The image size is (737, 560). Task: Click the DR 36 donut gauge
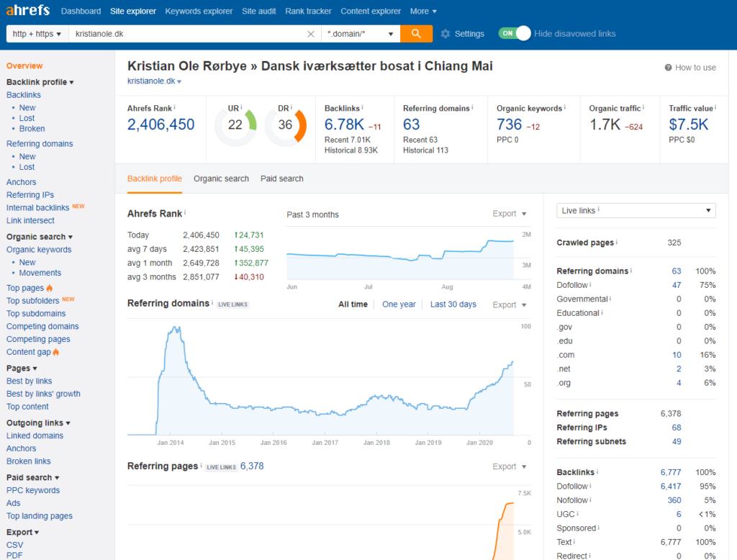(286, 125)
